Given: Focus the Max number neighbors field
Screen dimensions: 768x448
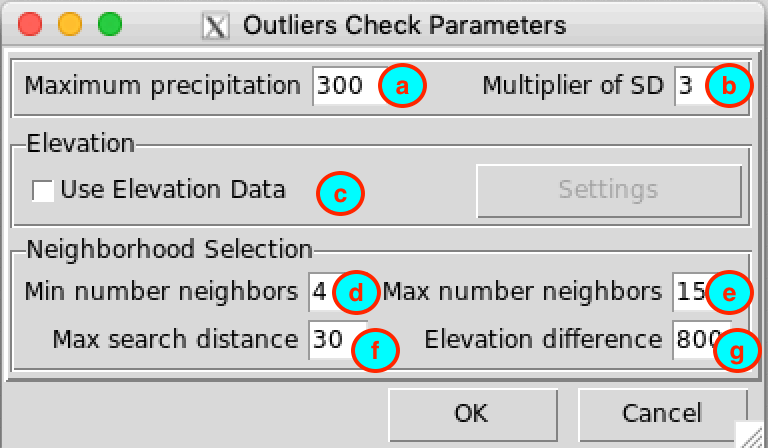Looking at the screenshot, I should (x=692, y=292).
